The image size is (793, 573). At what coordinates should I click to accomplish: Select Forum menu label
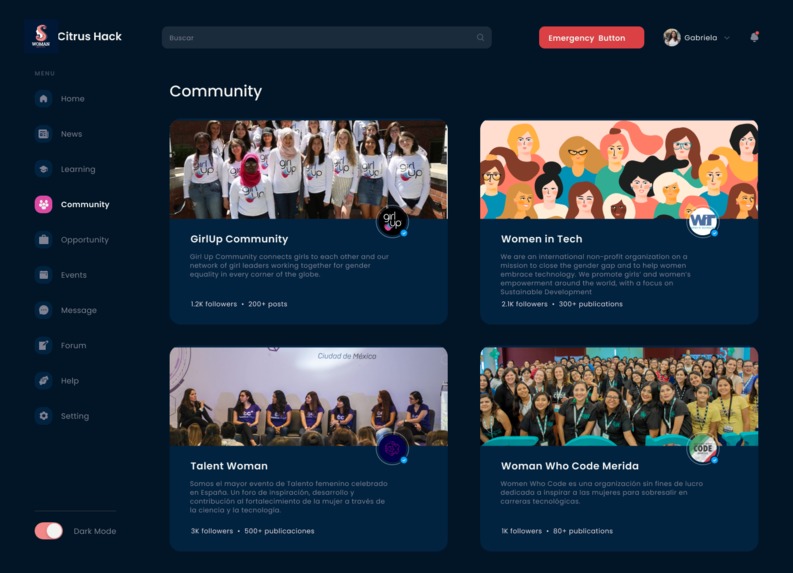pyautogui.click(x=73, y=345)
